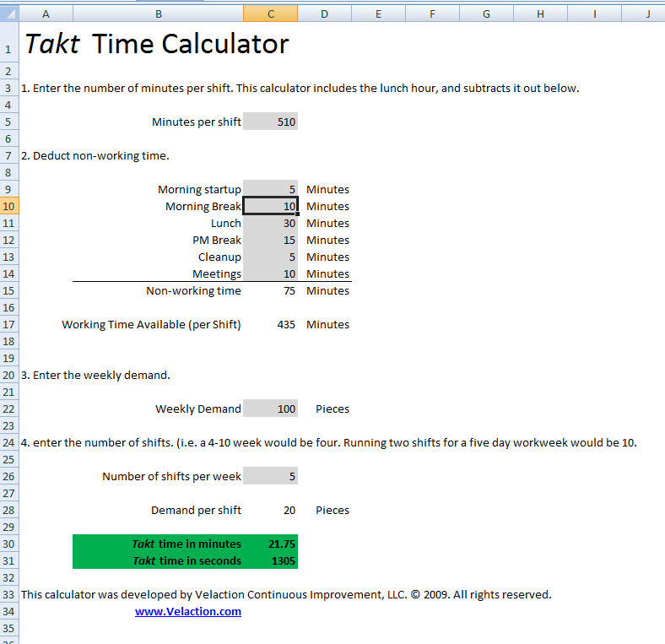Screen dimensions: 665x644
Task: Select row 22 header
Action: pyautogui.click(x=9, y=409)
